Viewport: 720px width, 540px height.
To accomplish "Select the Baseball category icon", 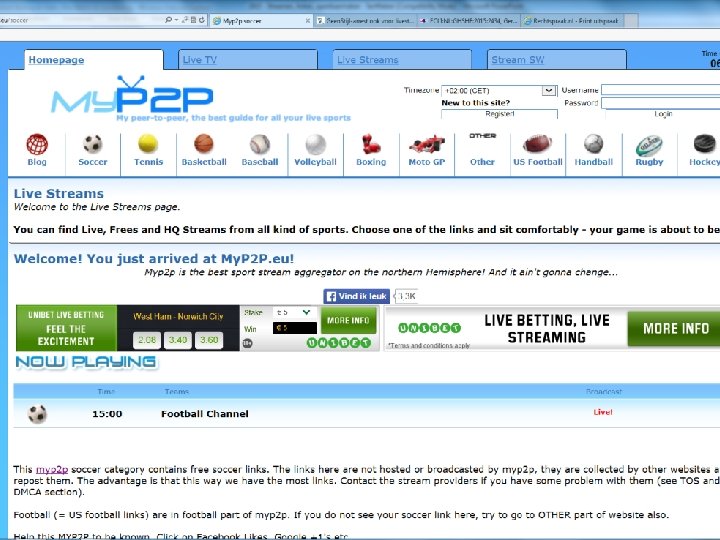I will pyautogui.click(x=260, y=144).
